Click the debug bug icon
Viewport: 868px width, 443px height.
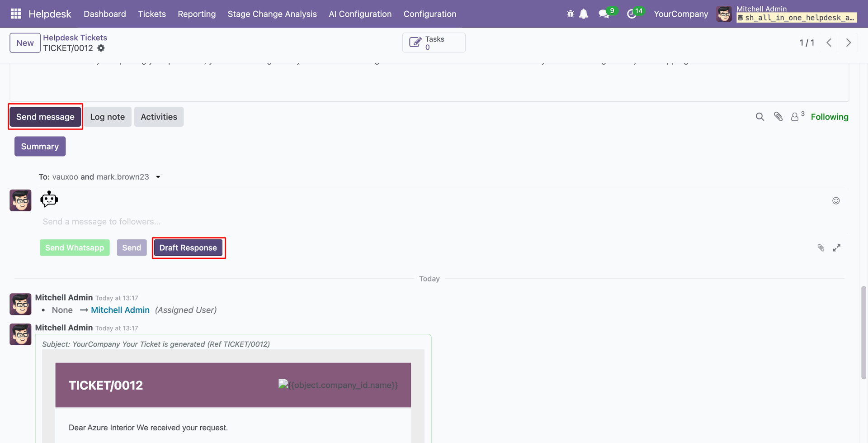click(x=571, y=14)
